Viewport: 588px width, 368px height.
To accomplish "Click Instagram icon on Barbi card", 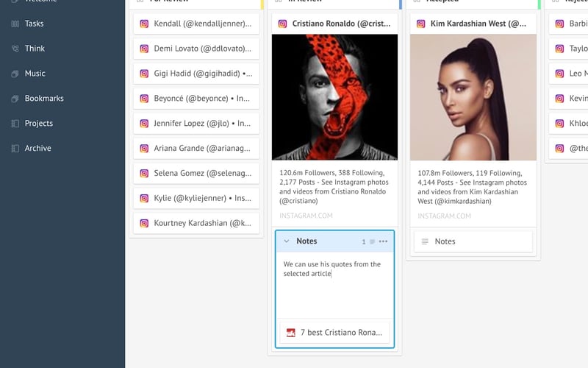I will [559, 24].
